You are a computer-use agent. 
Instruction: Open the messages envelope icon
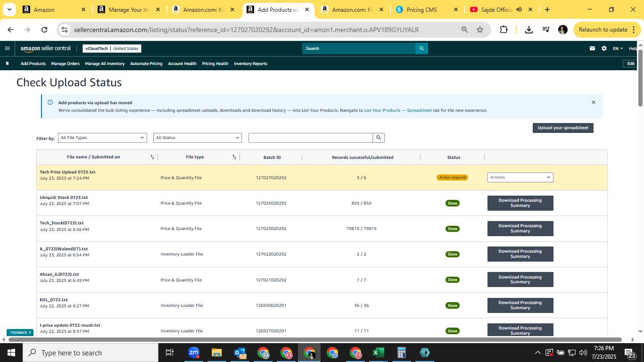point(593,48)
